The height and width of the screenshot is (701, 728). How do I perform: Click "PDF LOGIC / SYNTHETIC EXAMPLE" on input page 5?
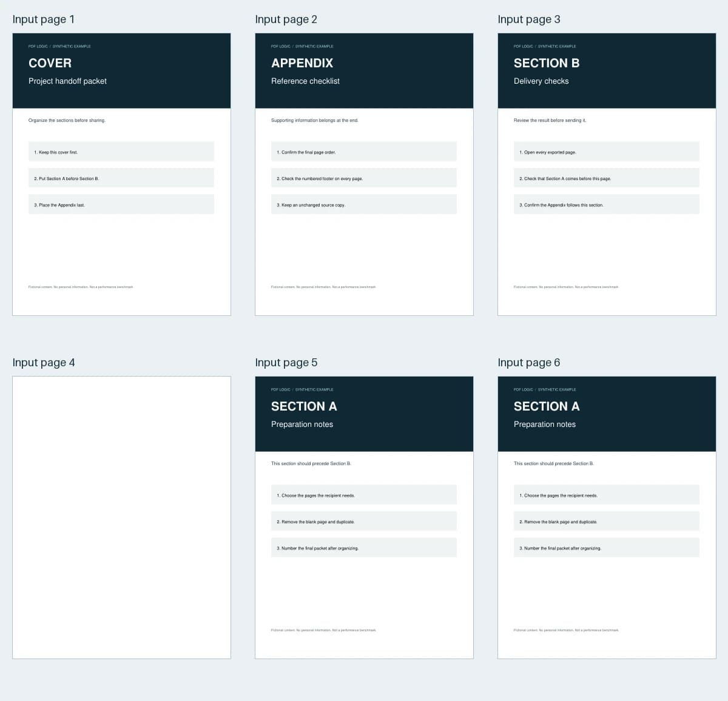pos(302,389)
